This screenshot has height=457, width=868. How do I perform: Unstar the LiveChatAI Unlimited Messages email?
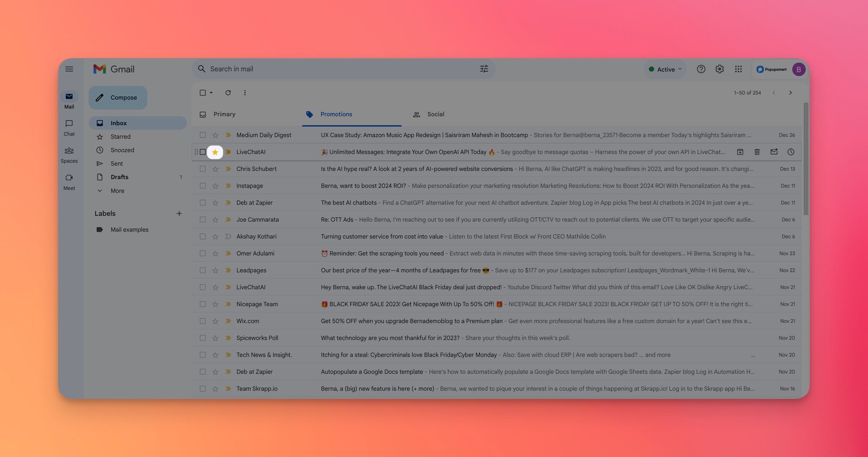pyautogui.click(x=215, y=152)
